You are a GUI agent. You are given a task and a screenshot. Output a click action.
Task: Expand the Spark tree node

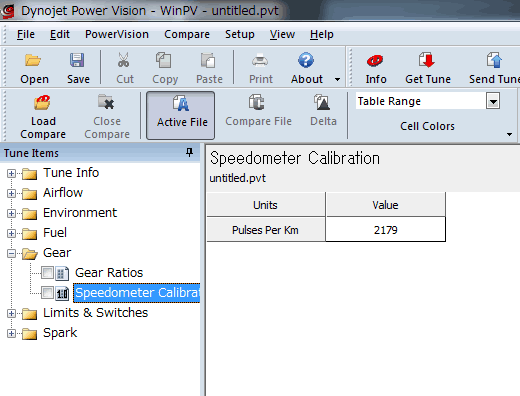click(x=11, y=333)
